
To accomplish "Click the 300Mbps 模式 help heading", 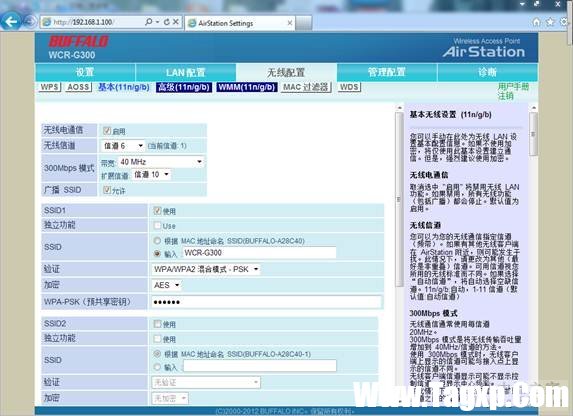I will pyautogui.click(x=433, y=313).
